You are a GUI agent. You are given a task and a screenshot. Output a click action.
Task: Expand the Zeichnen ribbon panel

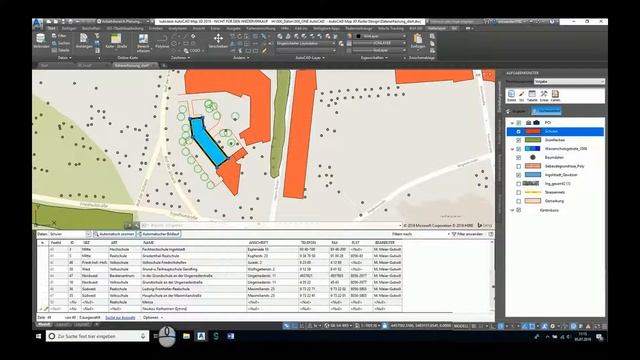[x=180, y=58]
